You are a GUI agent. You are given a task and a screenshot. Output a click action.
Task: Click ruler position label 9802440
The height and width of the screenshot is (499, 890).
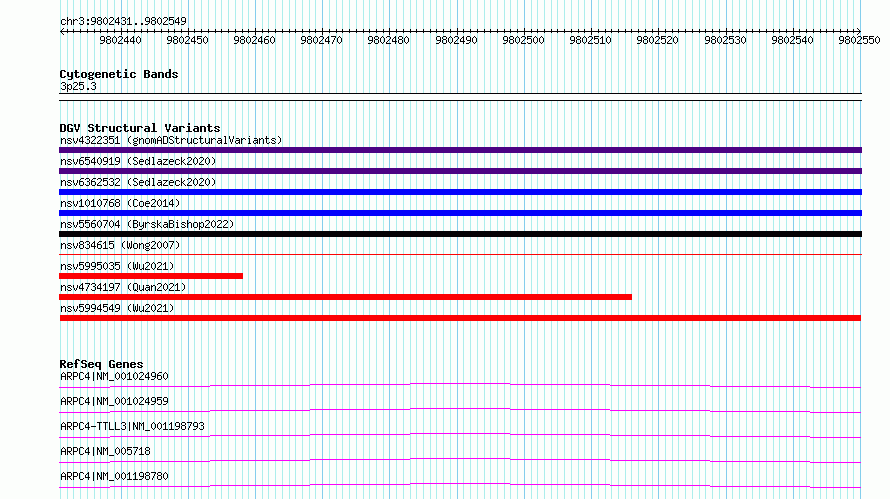coord(120,40)
